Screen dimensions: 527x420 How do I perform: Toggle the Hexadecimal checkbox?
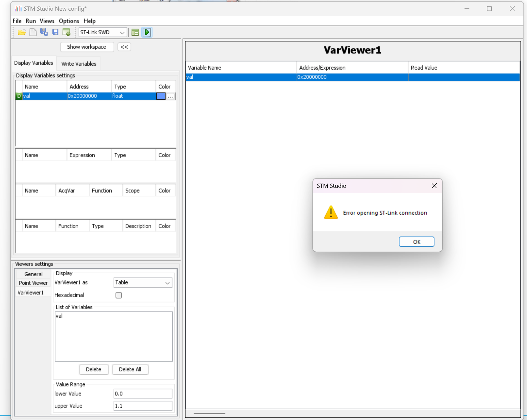click(x=119, y=295)
